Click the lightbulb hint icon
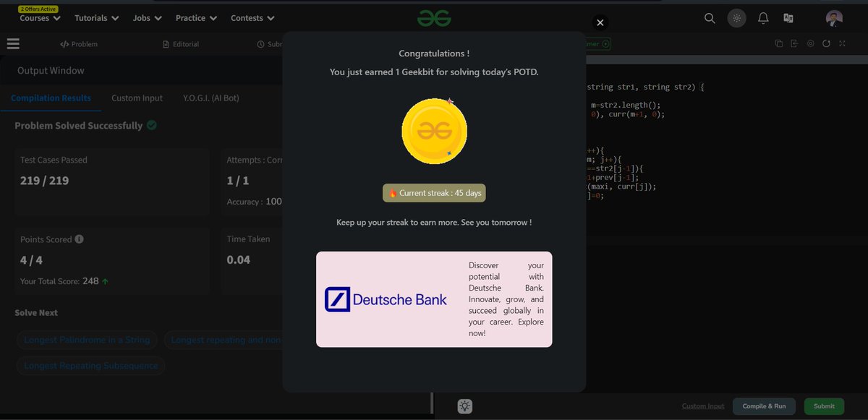Viewport: 868px width, 420px height. [465, 406]
